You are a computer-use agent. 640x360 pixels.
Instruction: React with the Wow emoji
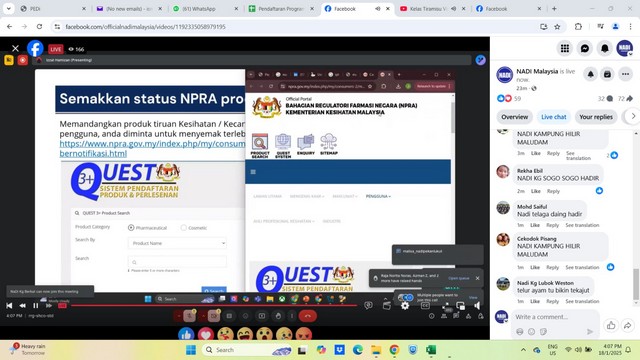click(264, 334)
